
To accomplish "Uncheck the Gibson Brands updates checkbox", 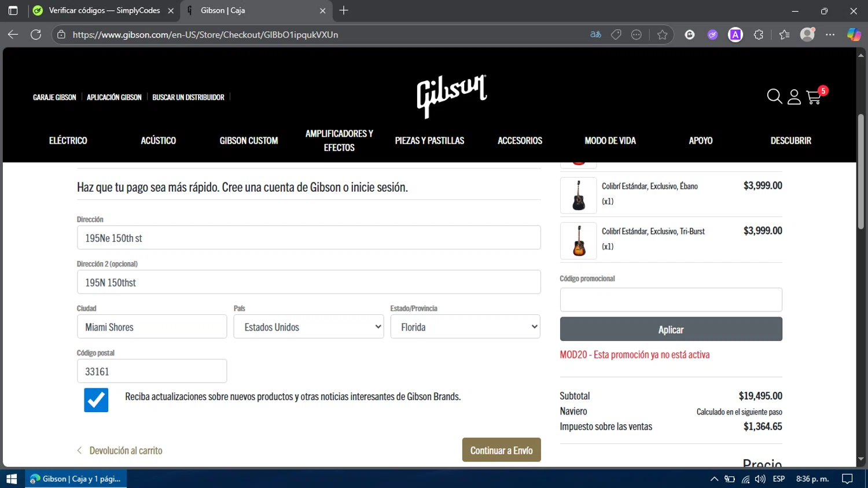I will (x=96, y=400).
